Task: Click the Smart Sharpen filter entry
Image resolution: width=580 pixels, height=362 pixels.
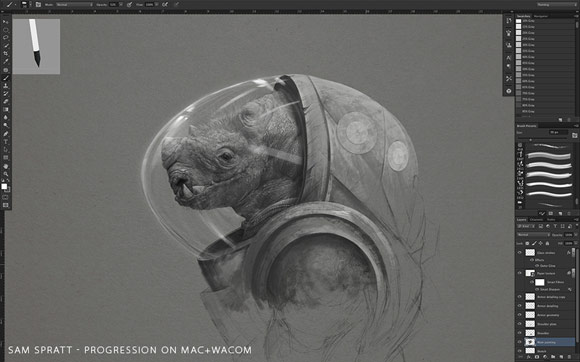Action: 550,290
